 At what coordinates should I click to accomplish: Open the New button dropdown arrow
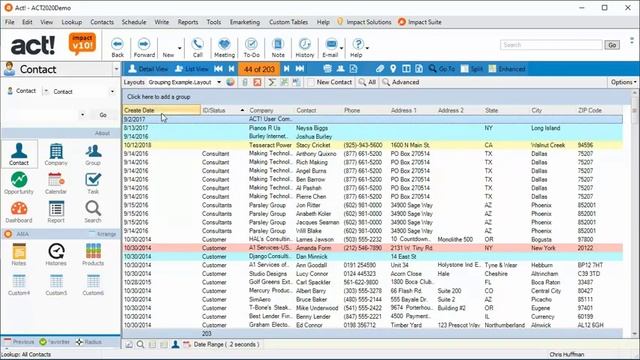(180, 48)
